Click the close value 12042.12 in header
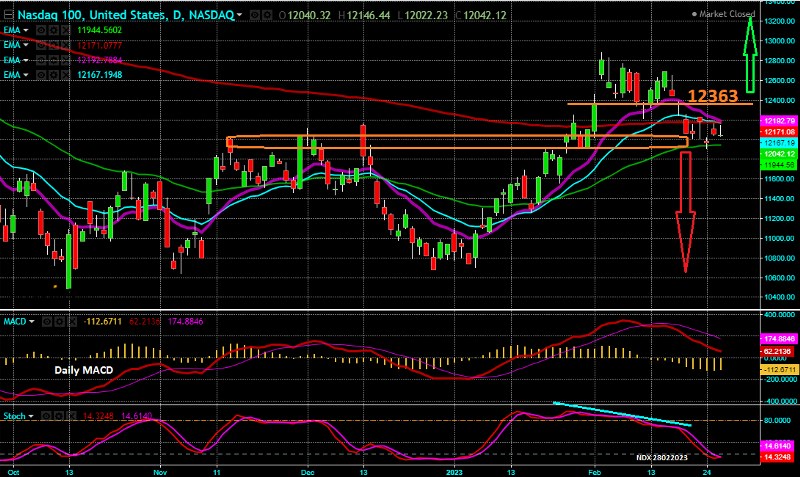 (485, 15)
